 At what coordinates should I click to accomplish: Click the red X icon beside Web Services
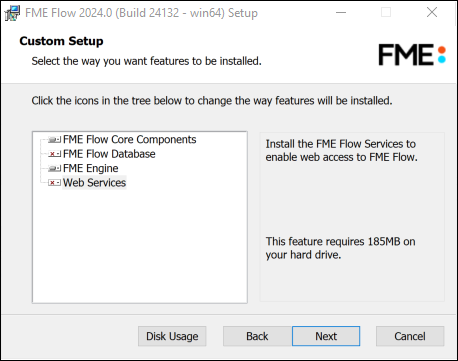pos(54,183)
